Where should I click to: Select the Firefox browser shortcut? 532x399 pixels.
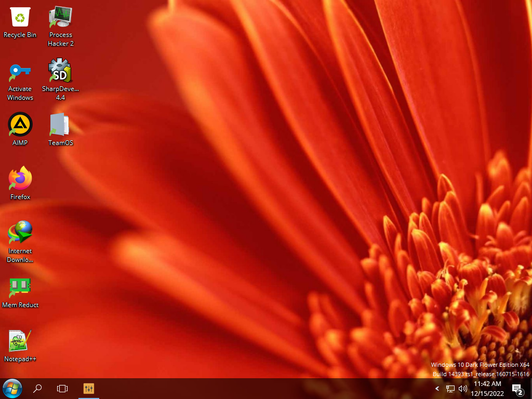20,179
